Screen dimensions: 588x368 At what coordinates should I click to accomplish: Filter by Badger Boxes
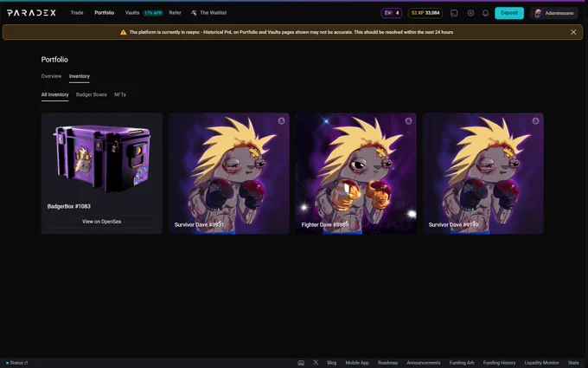point(91,94)
